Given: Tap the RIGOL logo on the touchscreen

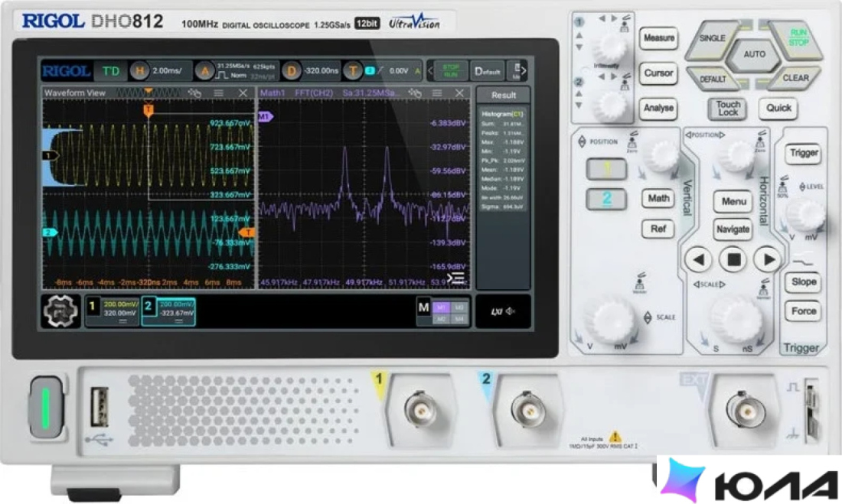Looking at the screenshot, I should pyautogui.click(x=66, y=71).
